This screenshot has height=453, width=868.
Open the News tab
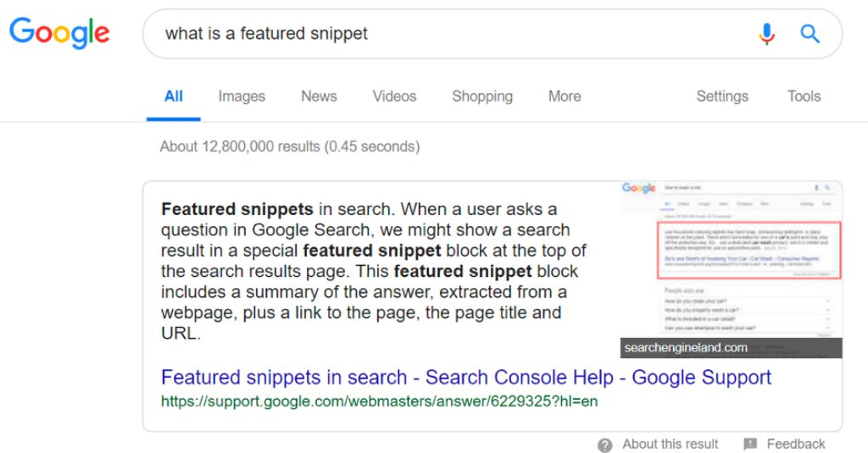pos(319,97)
